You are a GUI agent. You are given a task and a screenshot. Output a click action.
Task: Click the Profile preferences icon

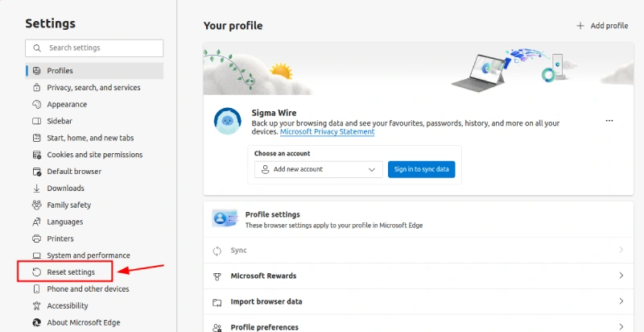217,327
